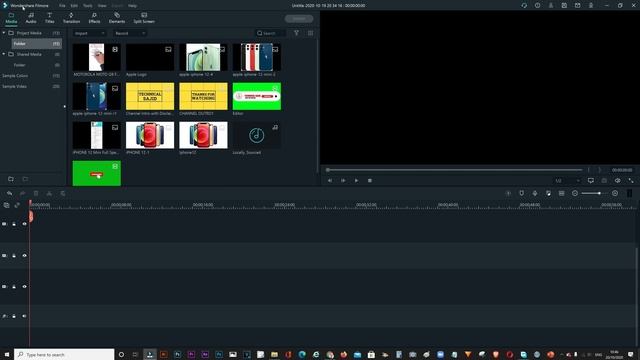Toggle lock on the second video track
640x360 pixels.
14,256
